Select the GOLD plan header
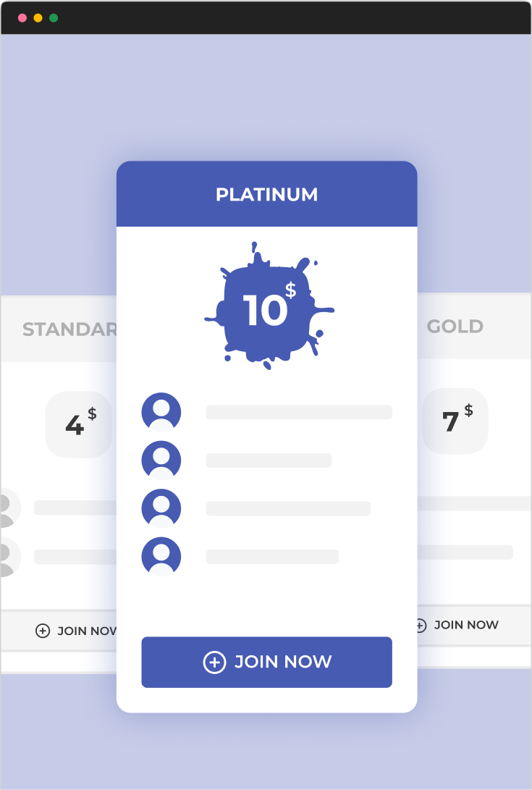This screenshot has width=532, height=790. pyautogui.click(x=455, y=327)
